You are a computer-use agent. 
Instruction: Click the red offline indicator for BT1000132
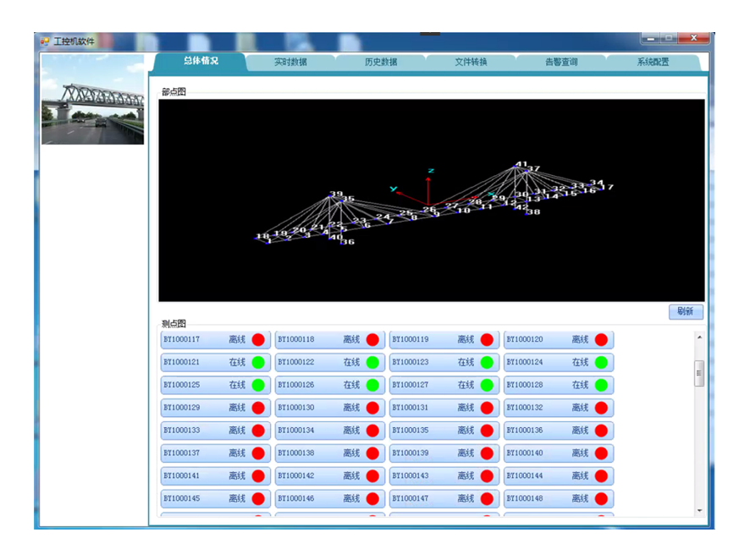[601, 408]
